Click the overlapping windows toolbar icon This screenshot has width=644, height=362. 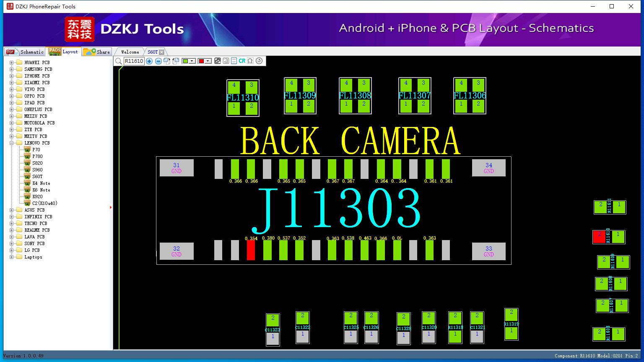click(x=218, y=61)
